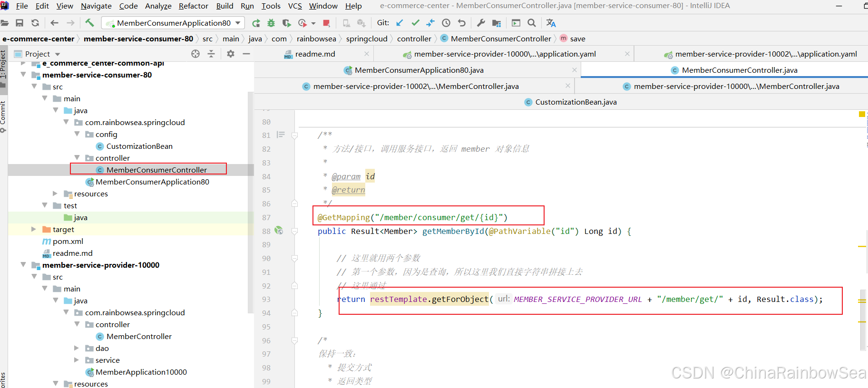Click the Git update project arrow icon
The image size is (868, 388).
[400, 23]
